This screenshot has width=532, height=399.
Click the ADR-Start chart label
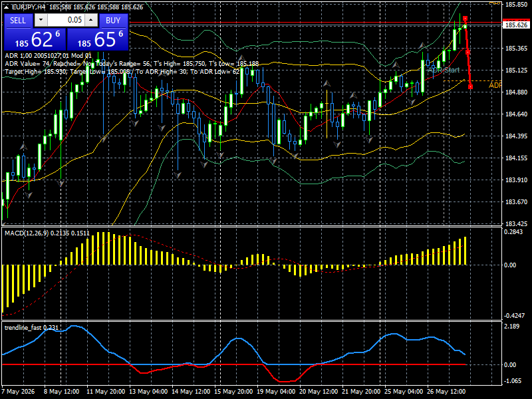pos(444,70)
